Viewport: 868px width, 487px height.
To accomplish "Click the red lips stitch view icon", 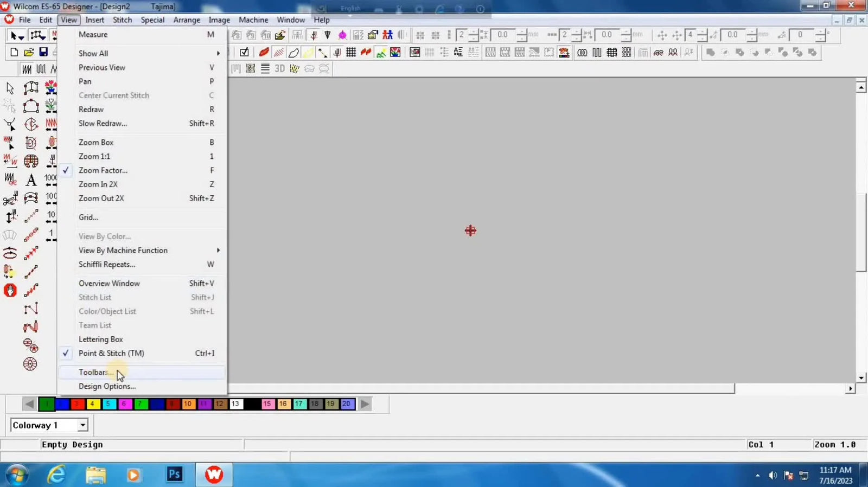I will pyautogui.click(x=264, y=52).
